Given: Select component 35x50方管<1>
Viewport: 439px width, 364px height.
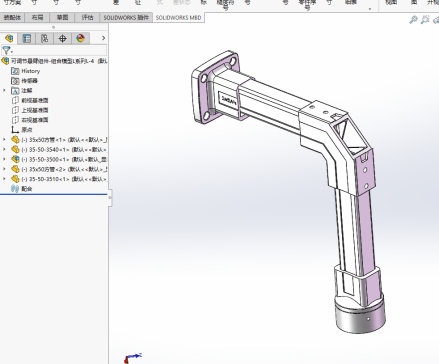Looking at the screenshot, I should coord(64,140).
